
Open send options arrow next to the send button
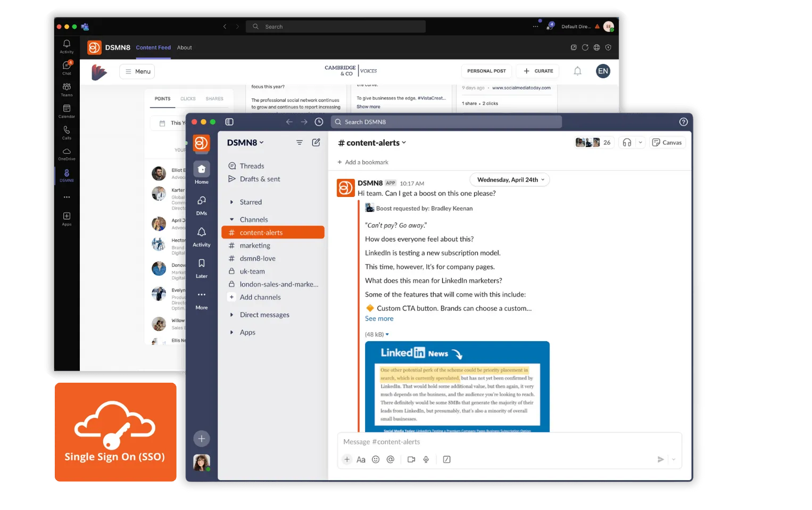(674, 459)
